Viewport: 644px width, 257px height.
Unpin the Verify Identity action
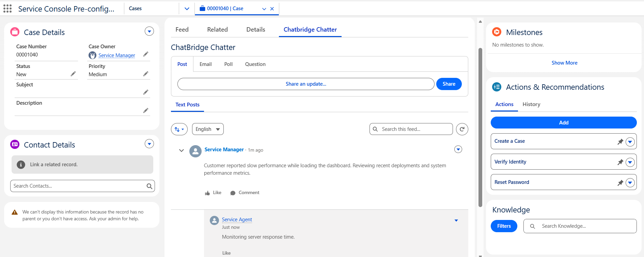coord(620,162)
